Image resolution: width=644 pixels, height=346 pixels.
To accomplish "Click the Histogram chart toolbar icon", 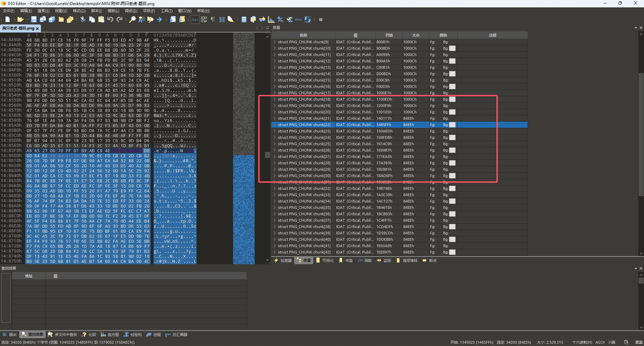I will [271, 19].
